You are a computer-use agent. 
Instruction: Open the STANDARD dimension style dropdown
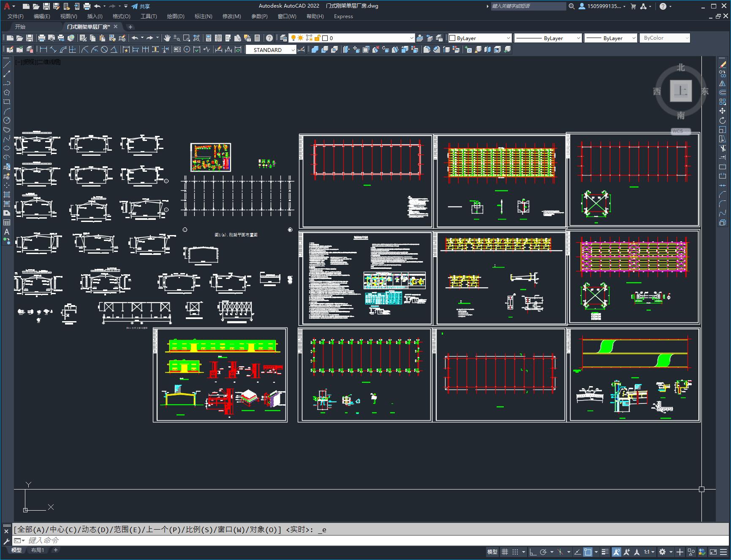point(293,50)
